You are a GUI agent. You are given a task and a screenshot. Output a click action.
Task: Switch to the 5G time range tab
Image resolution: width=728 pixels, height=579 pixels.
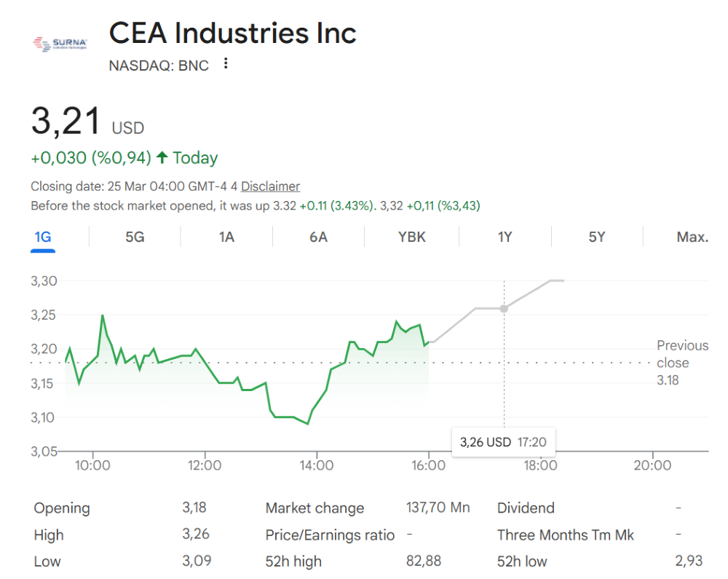coord(135,237)
